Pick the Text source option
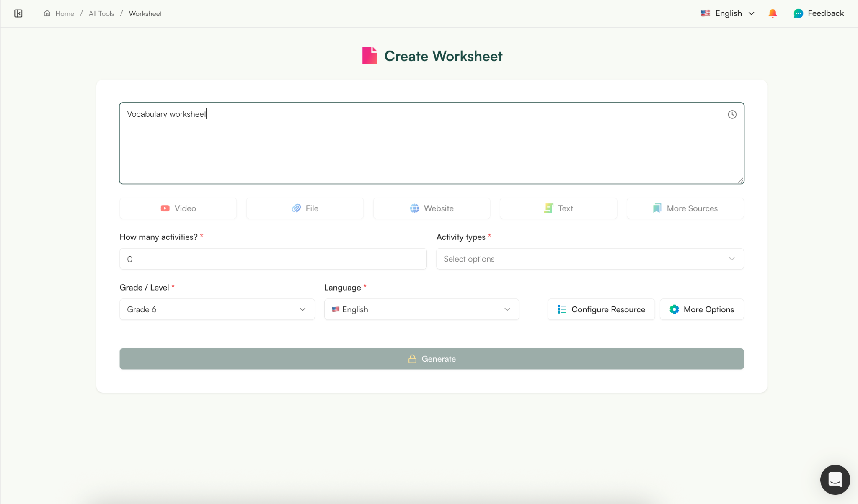 [558, 208]
